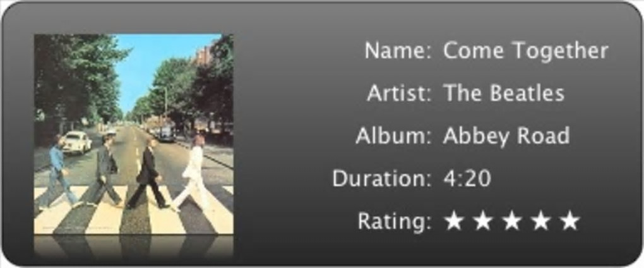The image size is (644, 268).
Task: Click the Name: field label
Action: tap(398, 51)
